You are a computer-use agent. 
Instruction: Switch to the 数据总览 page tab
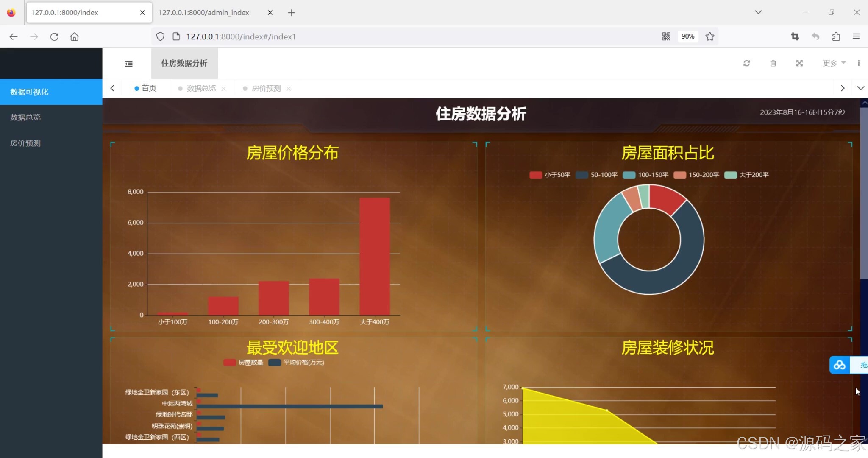pyautogui.click(x=201, y=88)
